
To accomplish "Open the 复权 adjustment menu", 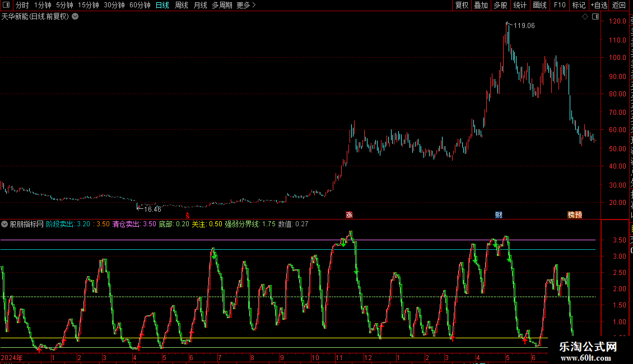I will tap(462, 5).
